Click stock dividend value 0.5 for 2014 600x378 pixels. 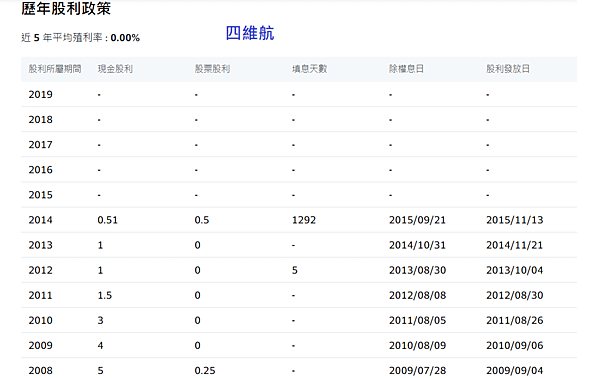[x=202, y=220]
